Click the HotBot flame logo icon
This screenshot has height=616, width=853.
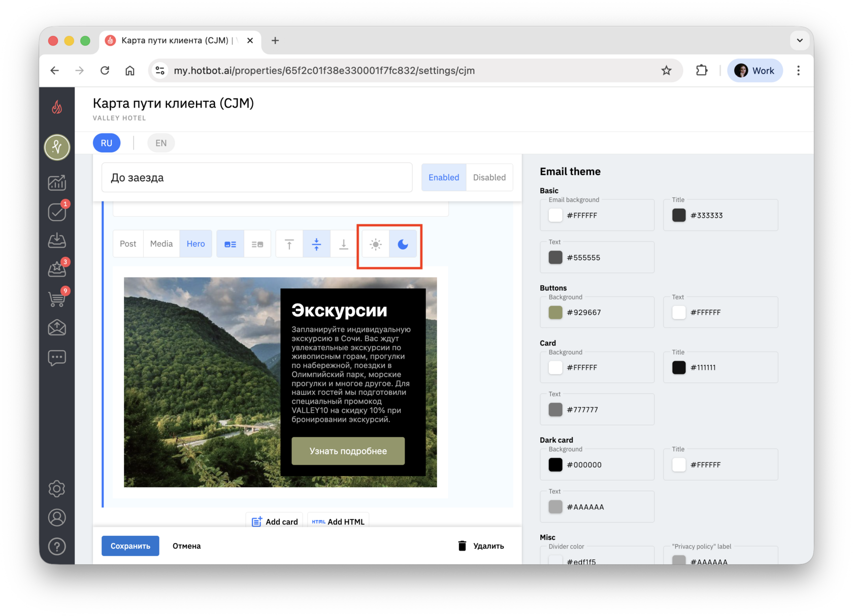pos(57,107)
